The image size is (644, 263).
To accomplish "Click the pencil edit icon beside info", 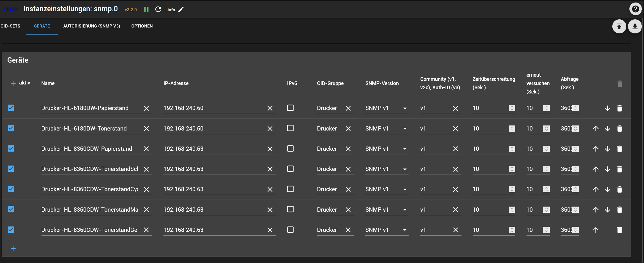I will (x=181, y=10).
